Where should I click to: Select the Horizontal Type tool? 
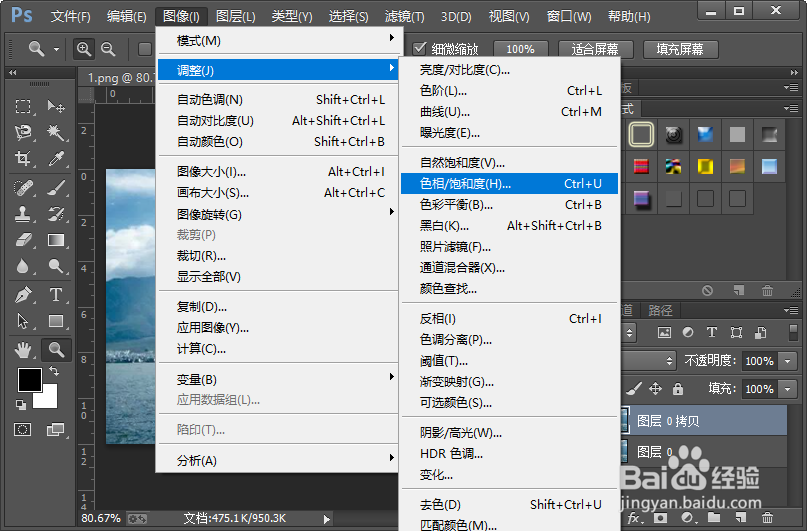[56, 295]
